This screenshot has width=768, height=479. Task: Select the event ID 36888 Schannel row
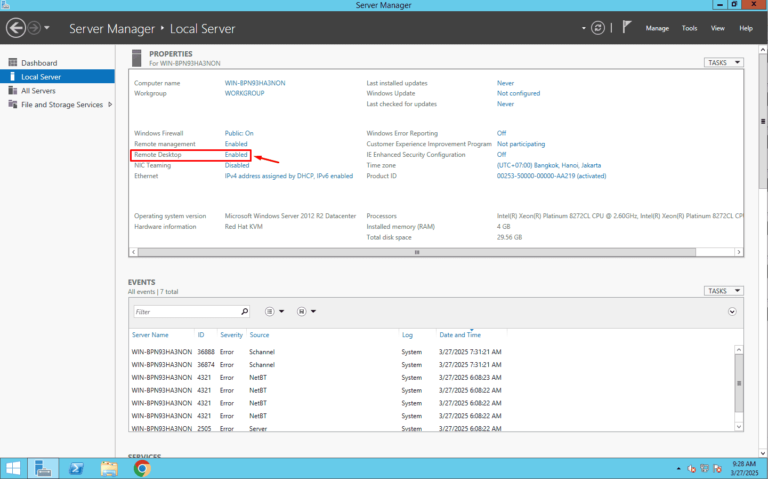point(431,352)
